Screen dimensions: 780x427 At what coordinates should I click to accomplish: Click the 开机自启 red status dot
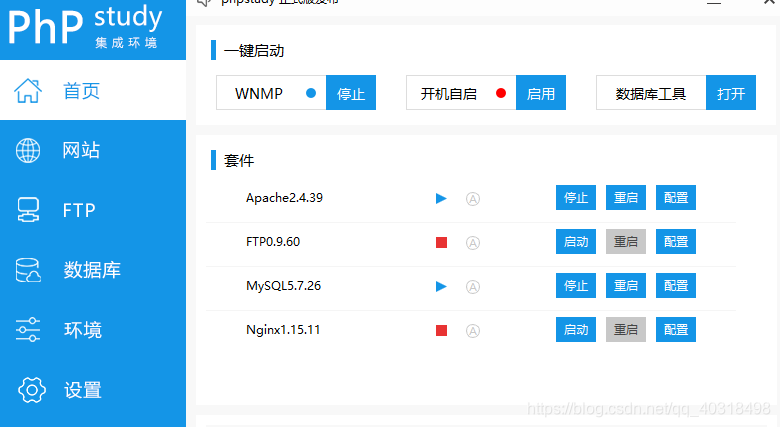[x=501, y=93]
